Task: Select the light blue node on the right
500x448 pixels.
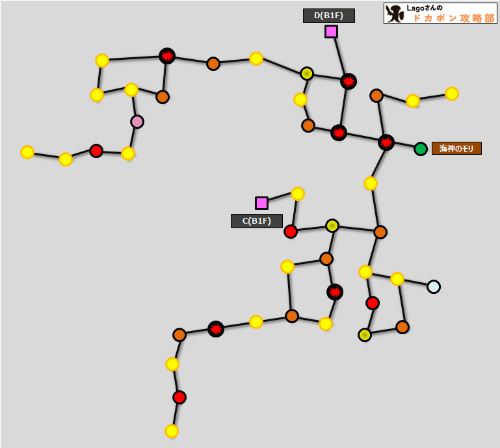Action: (434, 287)
